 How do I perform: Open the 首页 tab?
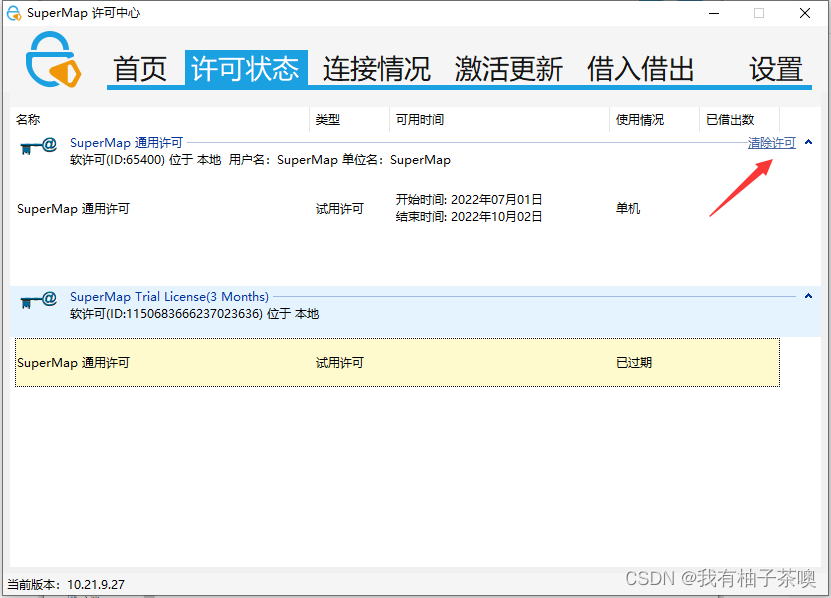point(140,69)
